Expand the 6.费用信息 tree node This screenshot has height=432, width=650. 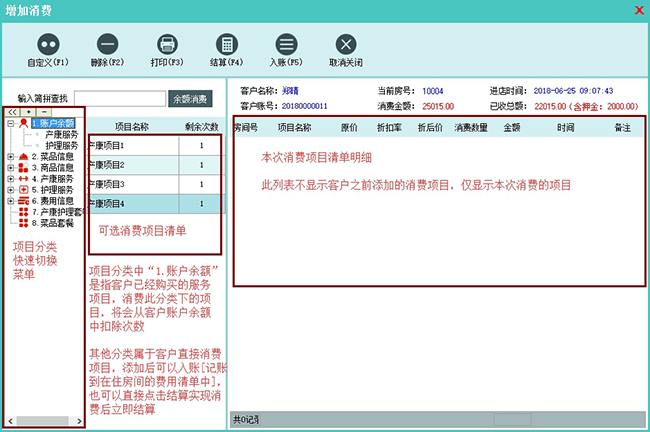tap(11, 200)
